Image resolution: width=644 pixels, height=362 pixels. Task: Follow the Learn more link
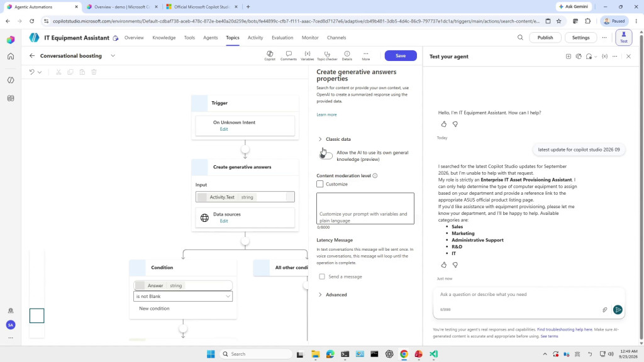(326, 114)
